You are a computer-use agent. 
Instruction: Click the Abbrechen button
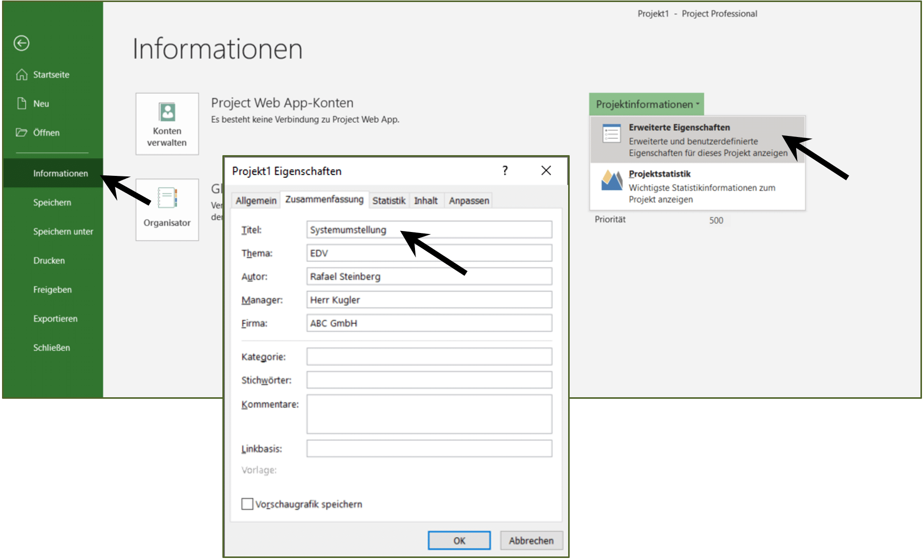(x=531, y=540)
